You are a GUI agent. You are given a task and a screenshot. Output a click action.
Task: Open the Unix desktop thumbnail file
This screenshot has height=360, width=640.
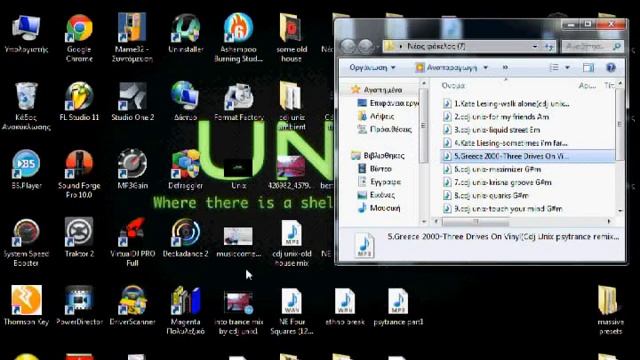tap(238, 174)
